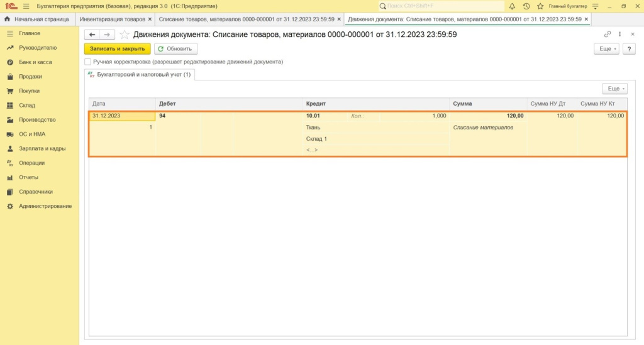Click the Сумма НУ Дт column header
The image size is (644, 345).
coord(552,104)
